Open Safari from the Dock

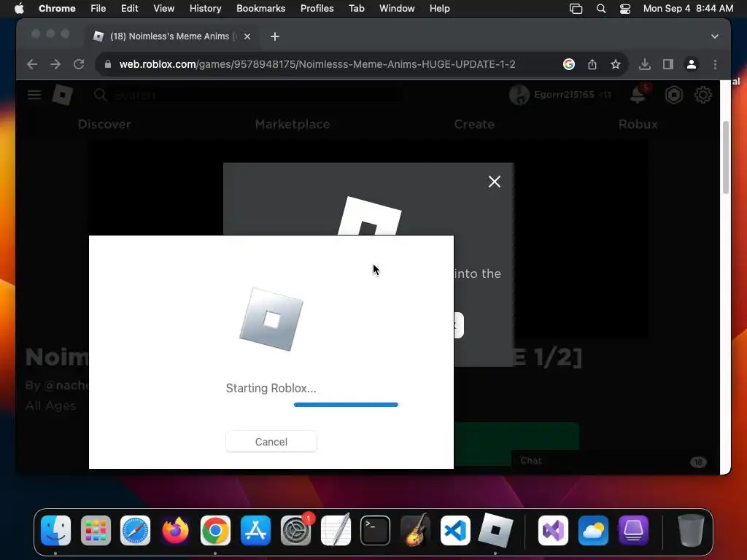tap(135, 530)
